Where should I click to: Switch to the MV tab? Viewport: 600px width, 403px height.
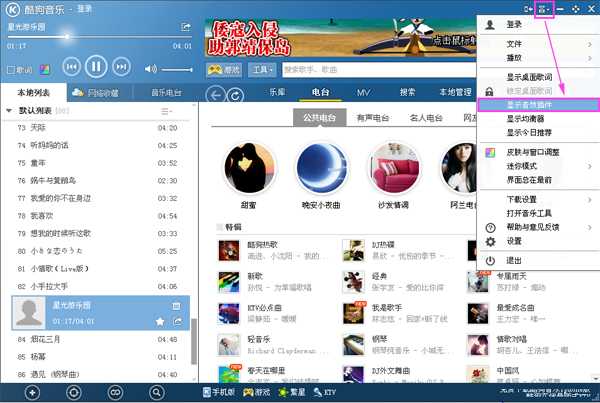click(363, 92)
